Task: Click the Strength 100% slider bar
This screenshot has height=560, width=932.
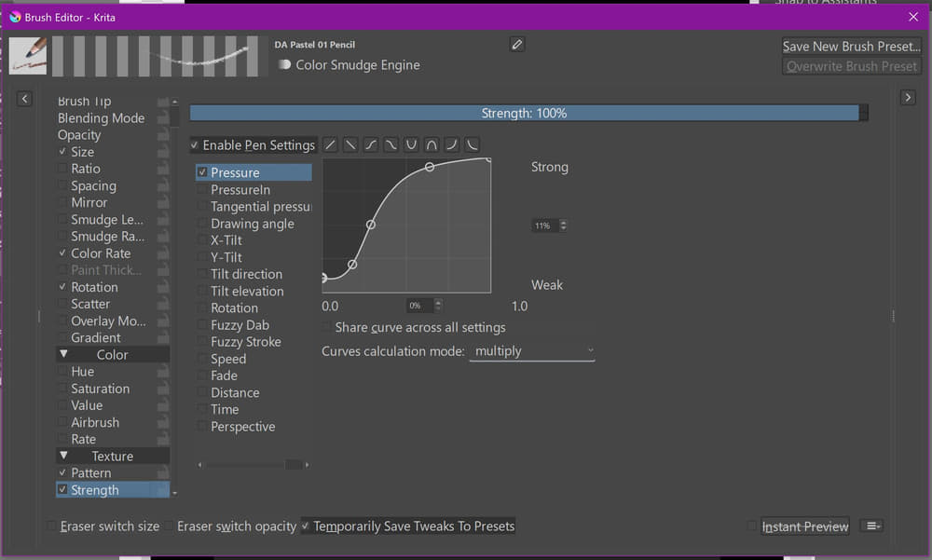Action: pos(524,113)
